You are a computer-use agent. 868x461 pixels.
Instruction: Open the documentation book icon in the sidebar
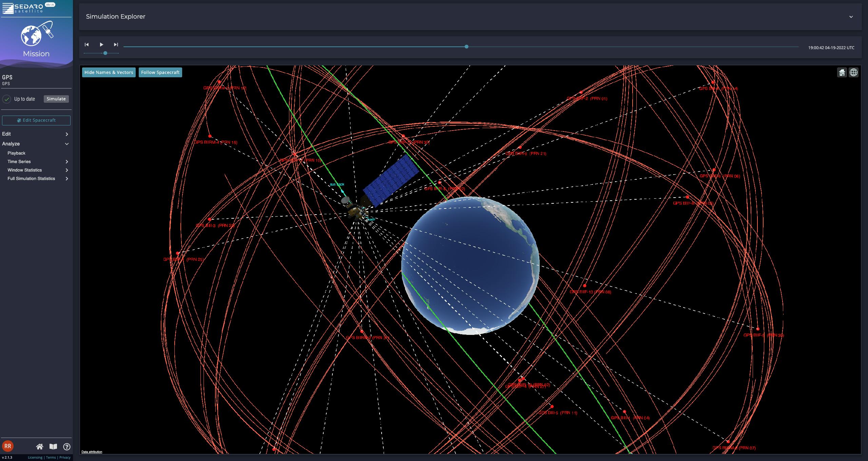53,446
